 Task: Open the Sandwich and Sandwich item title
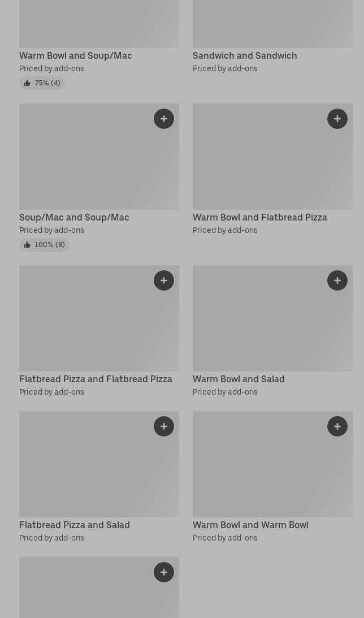245,55
